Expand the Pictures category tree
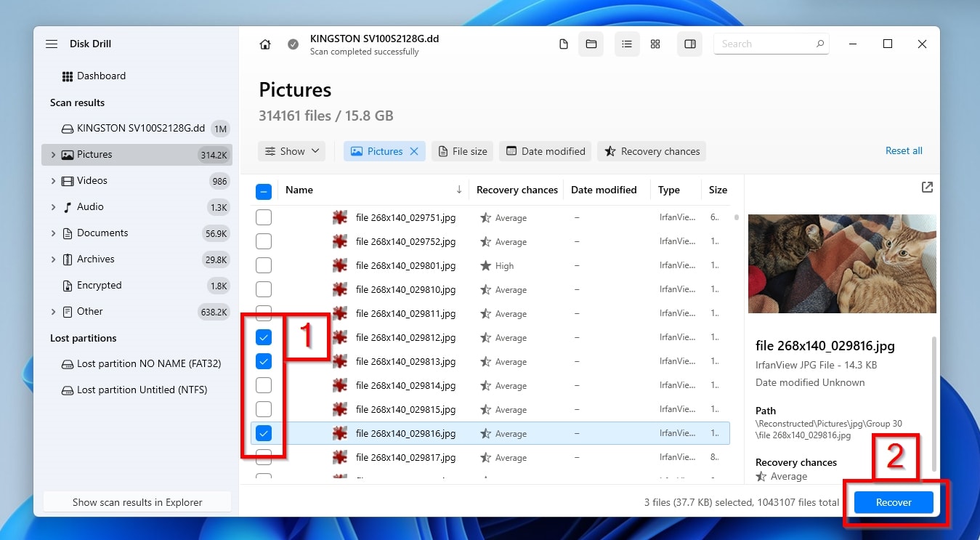Viewport: 980px width, 540px height. 53,155
